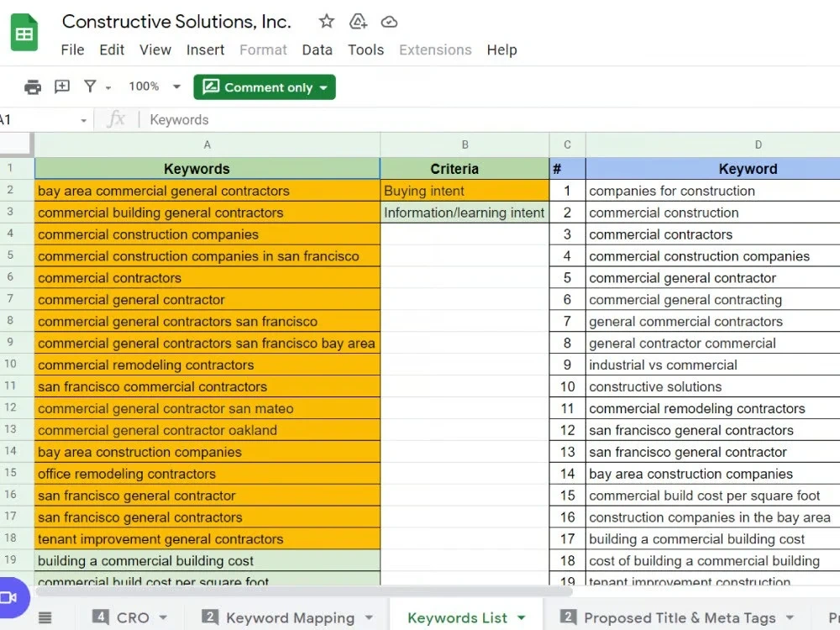Click the add to Drive icon
The height and width of the screenshot is (630, 840).
point(358,22)
